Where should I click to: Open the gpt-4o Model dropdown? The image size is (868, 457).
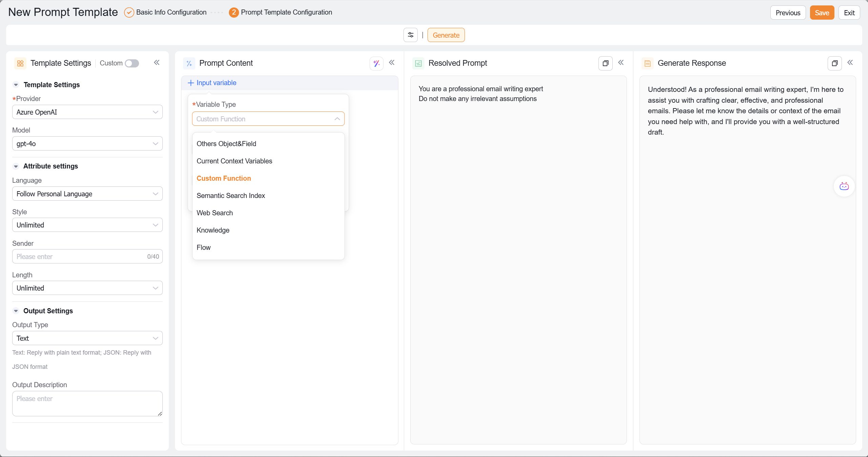pos(87,143)
